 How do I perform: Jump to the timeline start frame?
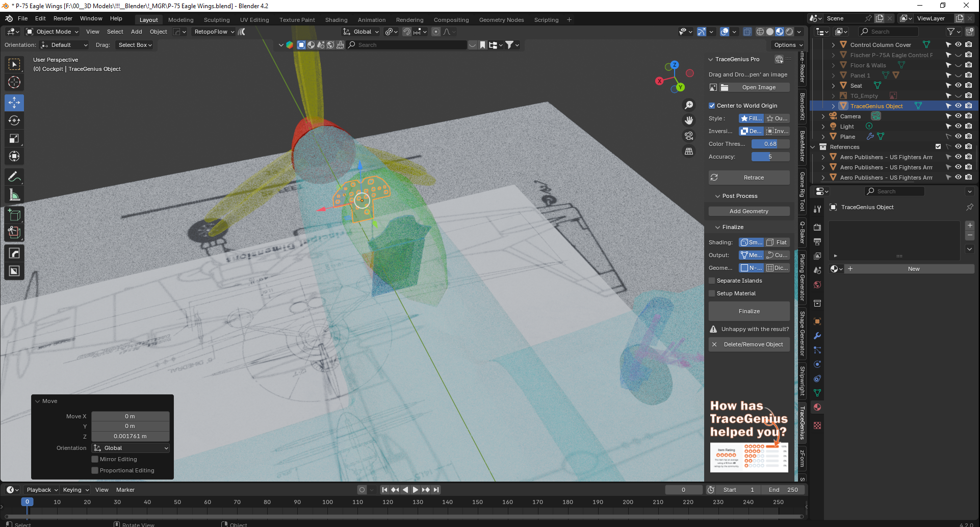pos(384,490)
